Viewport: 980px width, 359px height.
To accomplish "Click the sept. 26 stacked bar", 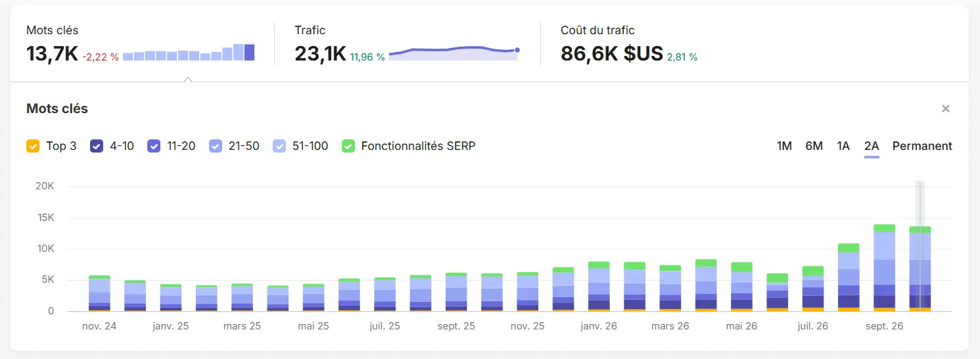I will coord(884,268).
